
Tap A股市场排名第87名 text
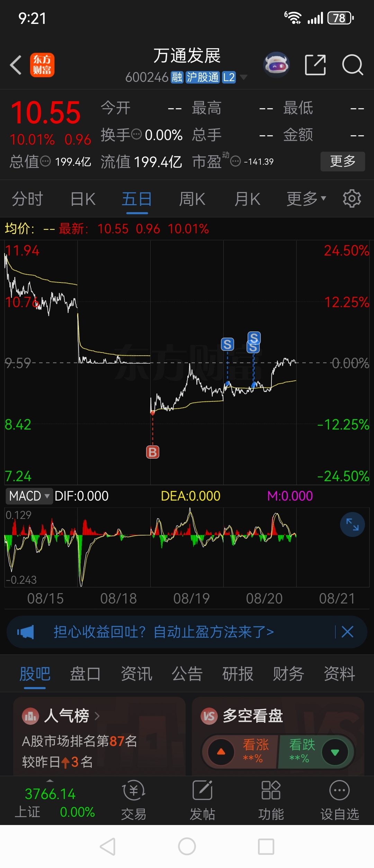point(80,741)
